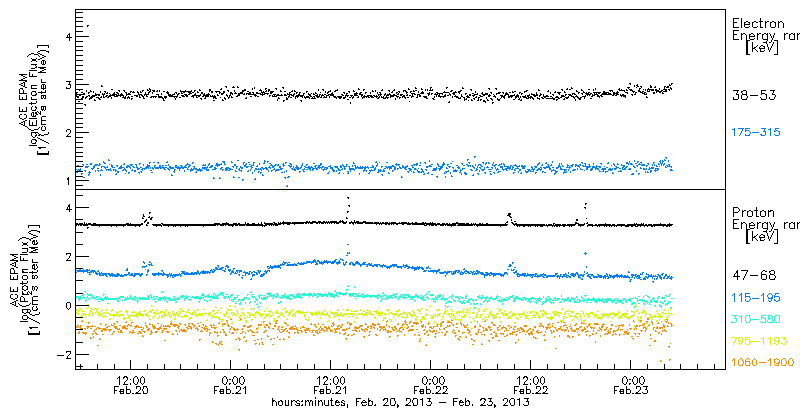
Task: Click the hours:minutes date range caption
Action: (x=400, y=403)
